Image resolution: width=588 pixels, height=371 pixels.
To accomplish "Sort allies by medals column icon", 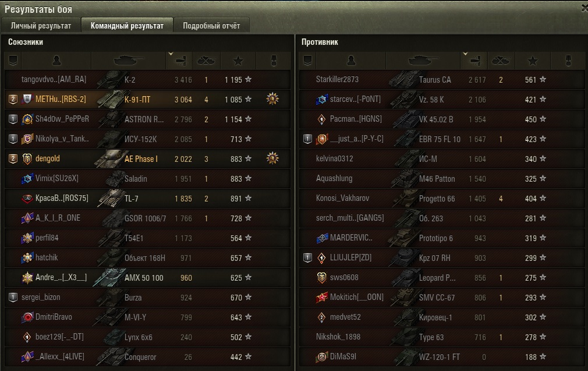I will [274, 61].
